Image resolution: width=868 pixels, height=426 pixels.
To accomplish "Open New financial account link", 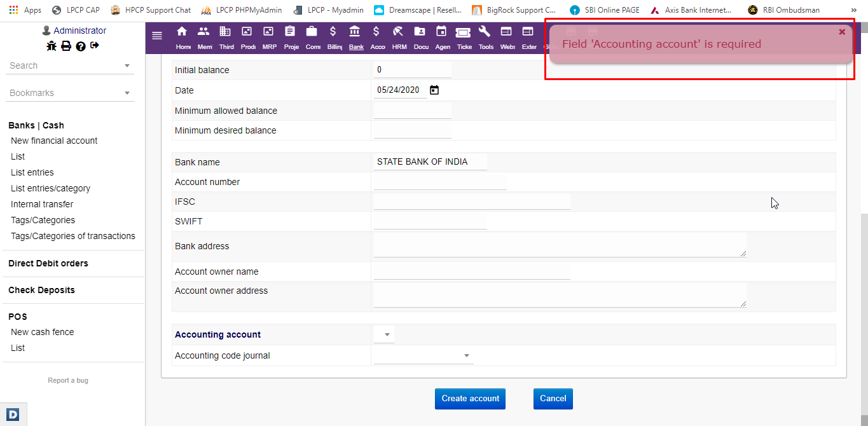I will tap(54, 141).
